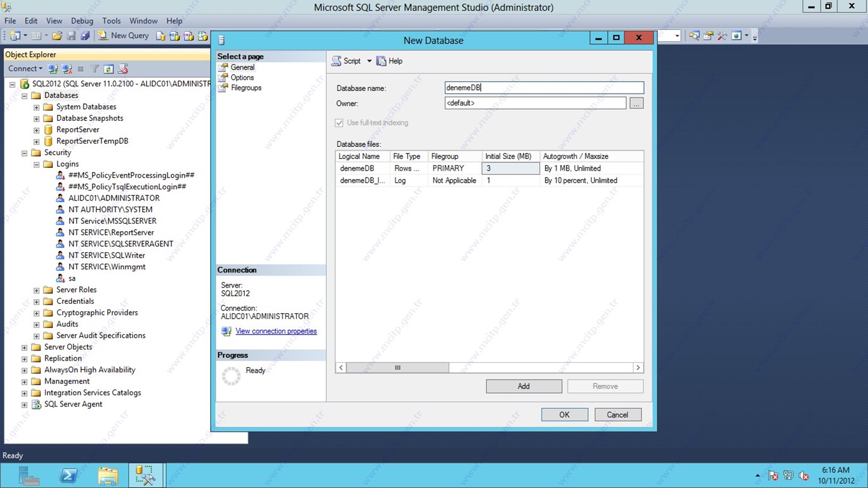Open the Debug menu
Image resolution: width=868 pixels, height=488 pixels.
tap(82, 21)
